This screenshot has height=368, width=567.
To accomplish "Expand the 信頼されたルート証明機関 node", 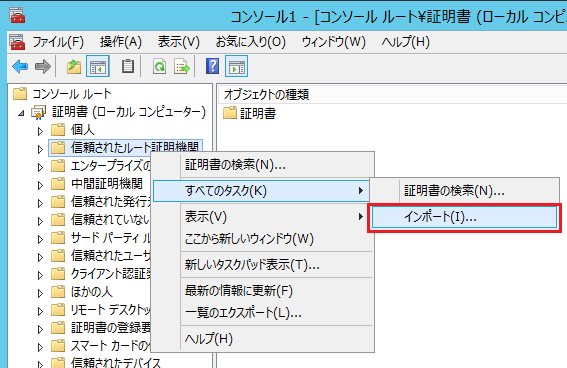I will pyautogui.click(x=40, y=149).
